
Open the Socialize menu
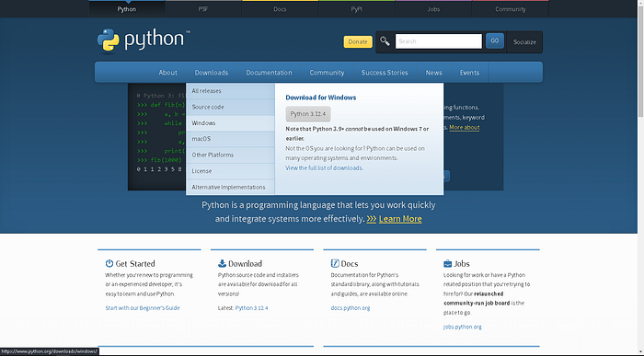(524, 42)
